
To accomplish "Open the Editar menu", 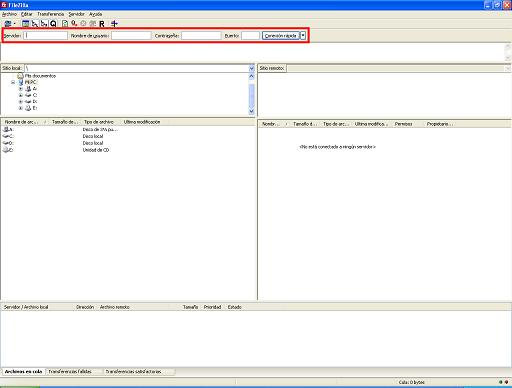I will 27,14.
